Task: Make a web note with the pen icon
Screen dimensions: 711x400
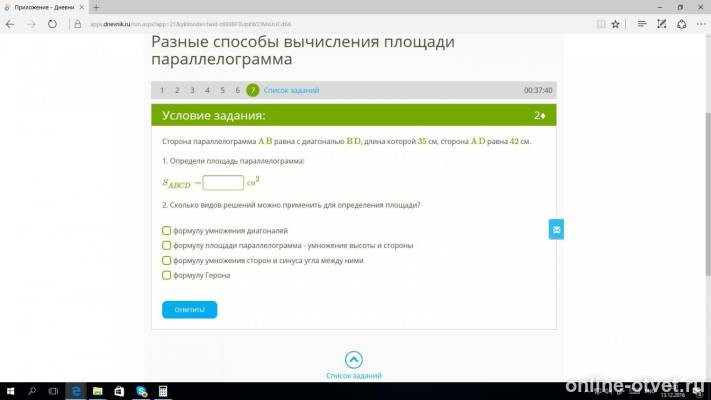Action: click(x=662, y=24)
